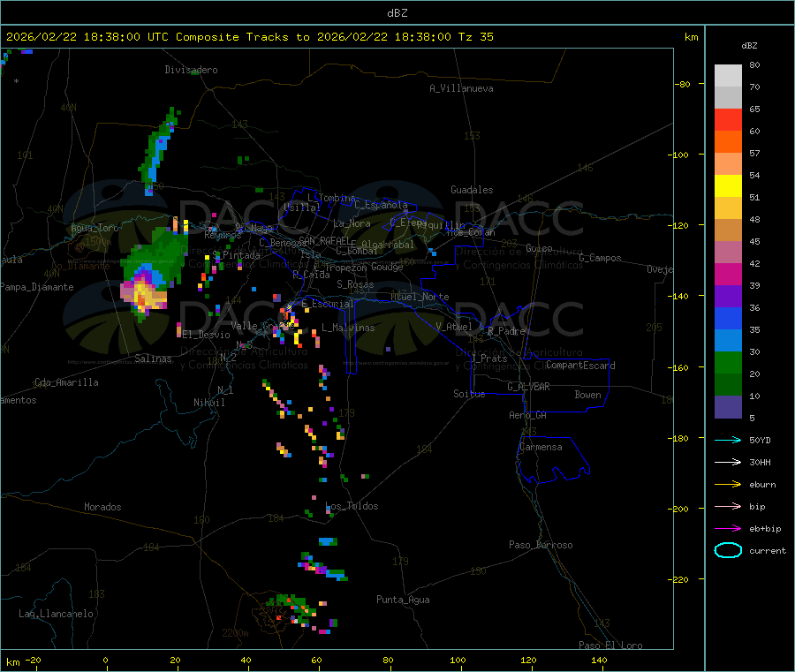Click the La_Nora label

click(352, 223)
